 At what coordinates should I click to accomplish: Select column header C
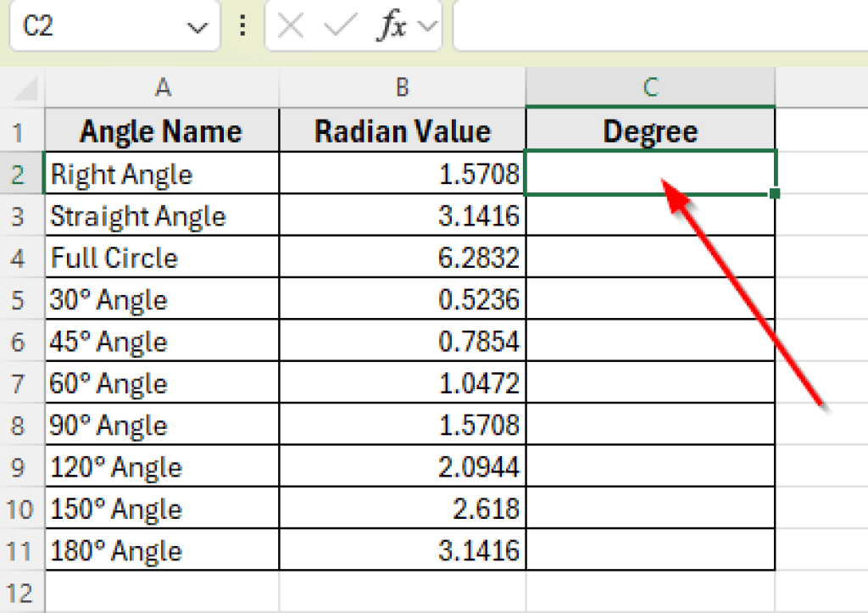[x=649, y=86]
